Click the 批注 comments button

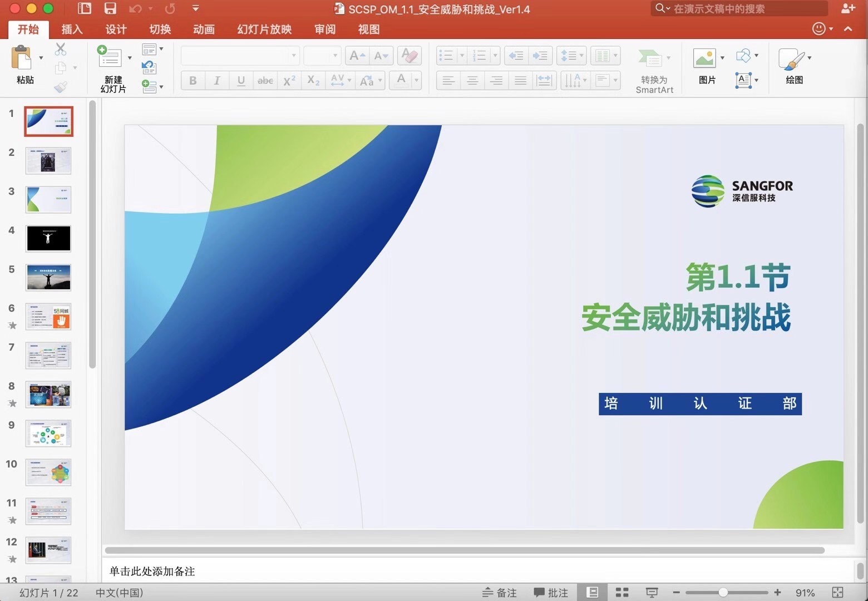tap(551, 593)
